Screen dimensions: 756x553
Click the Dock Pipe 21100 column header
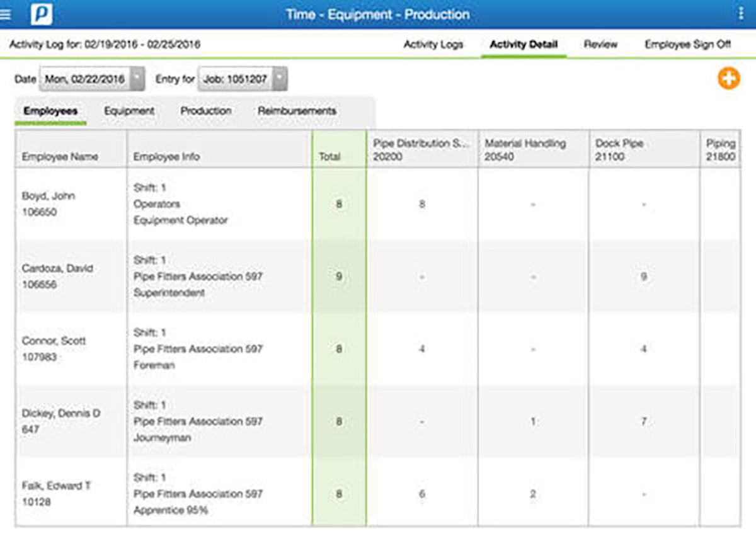(643, 150)
